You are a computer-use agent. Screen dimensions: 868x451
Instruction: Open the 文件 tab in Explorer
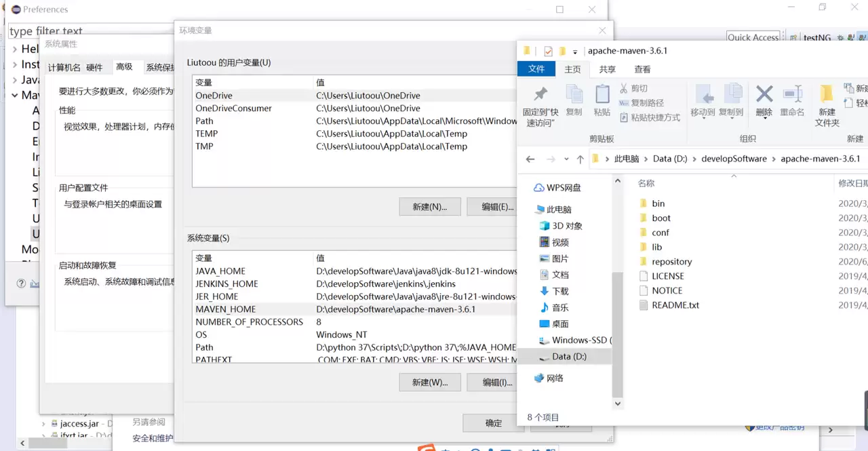tap(536, 69)
